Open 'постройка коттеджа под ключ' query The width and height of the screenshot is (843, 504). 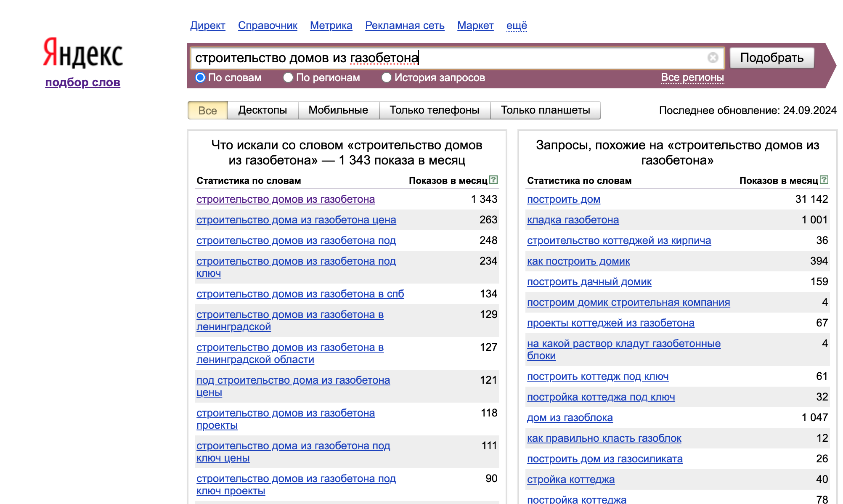point(601,397)
